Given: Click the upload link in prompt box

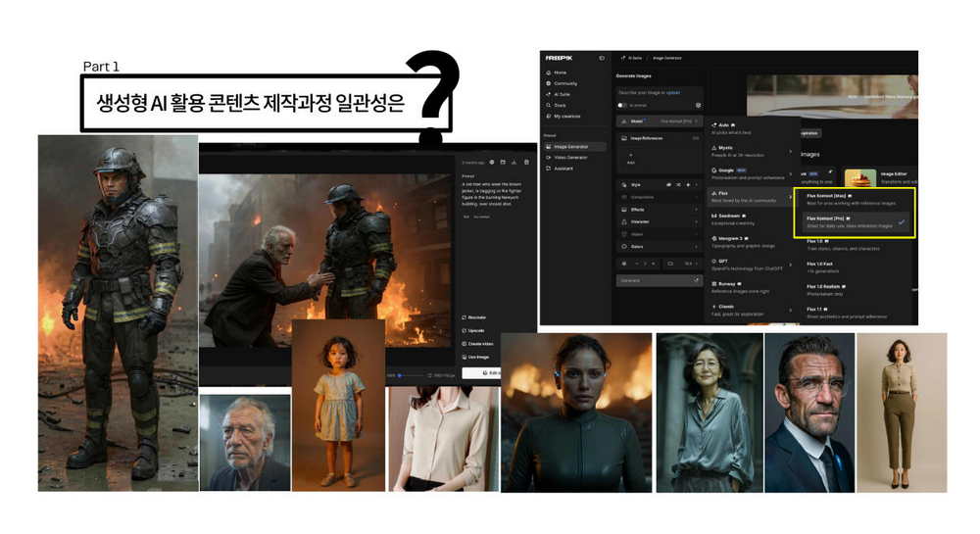Looking at the screenshot, I should [x=673, y=92].
